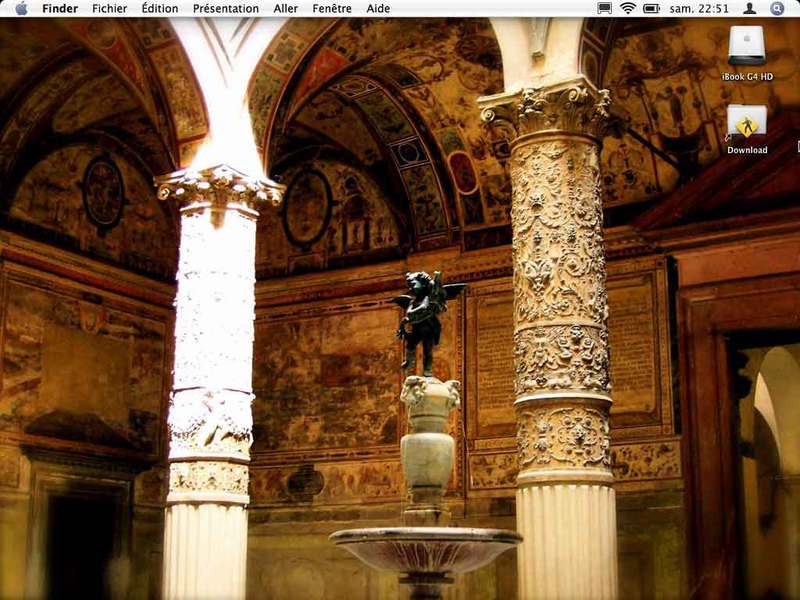Open the Aller menu
The height and width of the screenshot is (600, 800).
(x=286, y=9)
